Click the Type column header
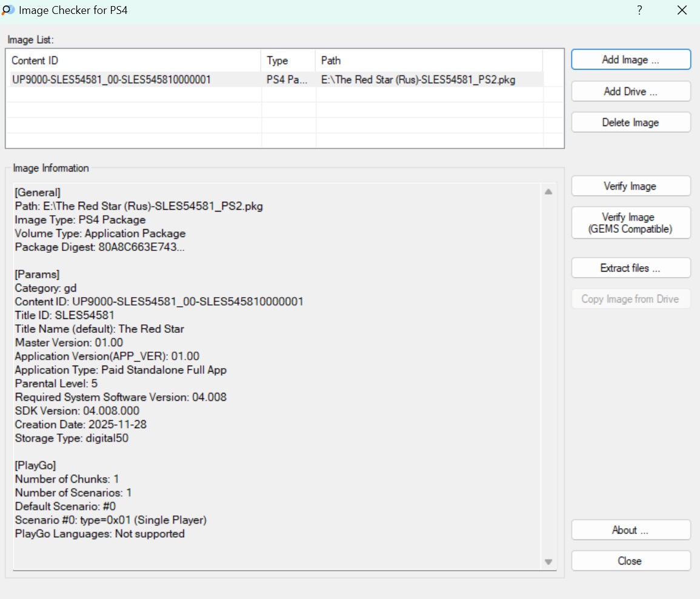 click(x=288, y=61)
